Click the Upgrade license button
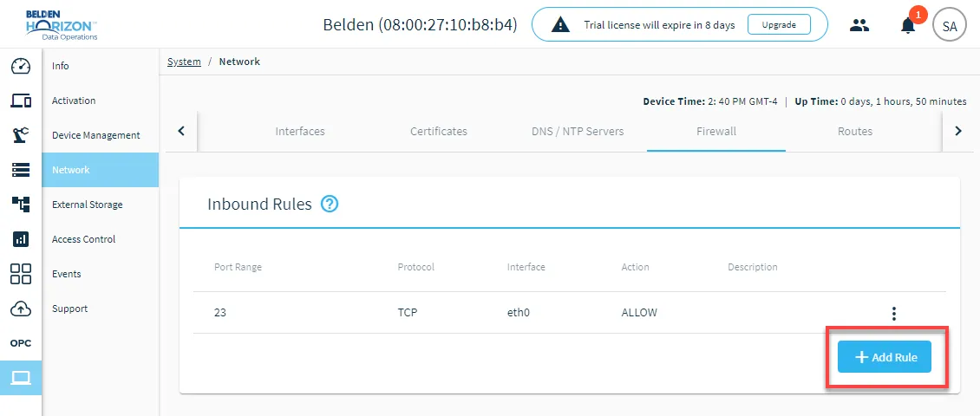 pyautogui.click(x=779, y=25)
